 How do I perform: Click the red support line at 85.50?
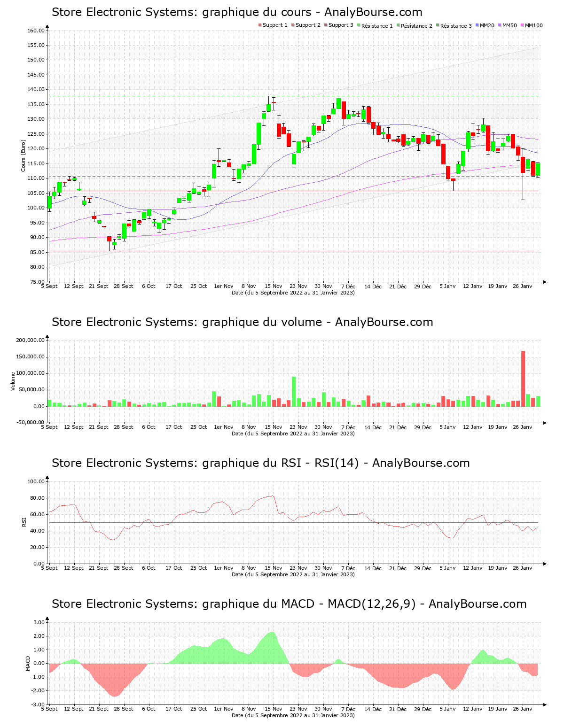tap(294, 251)
